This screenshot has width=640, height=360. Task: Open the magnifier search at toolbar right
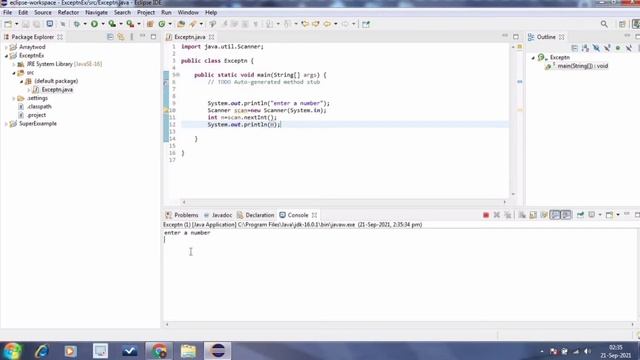coord(604,24)
